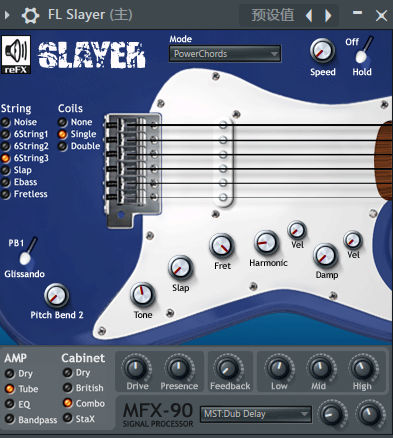
Task: Click first MFX-90 effect knob
Action: pyautogui.click(x=332, y=414)
